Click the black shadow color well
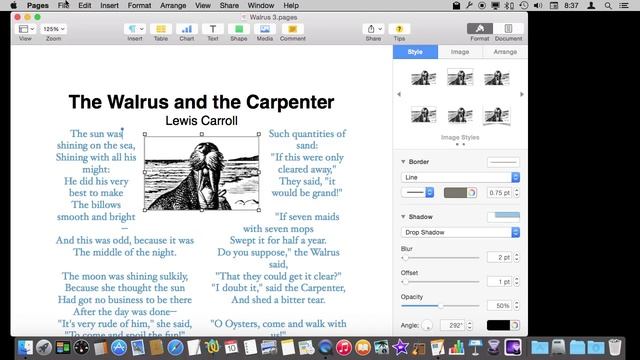Image resolution: width=640 pixels, height=360 pixels. pyautogui.click(x=498, y=325)
